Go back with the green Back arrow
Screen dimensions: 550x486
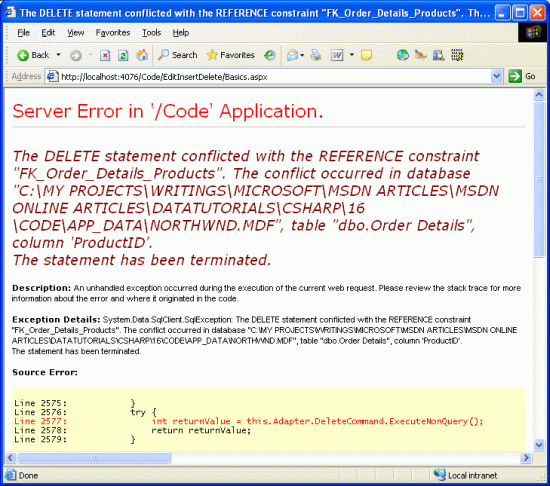(33, 55)
